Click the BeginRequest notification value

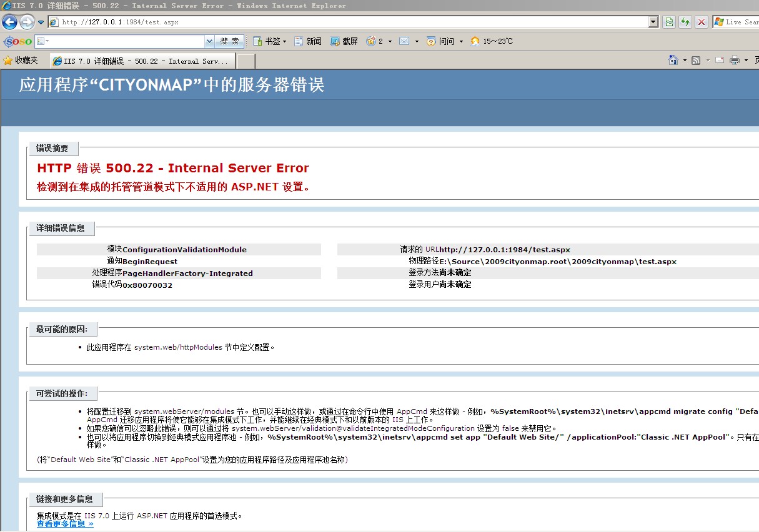(150, 262)
